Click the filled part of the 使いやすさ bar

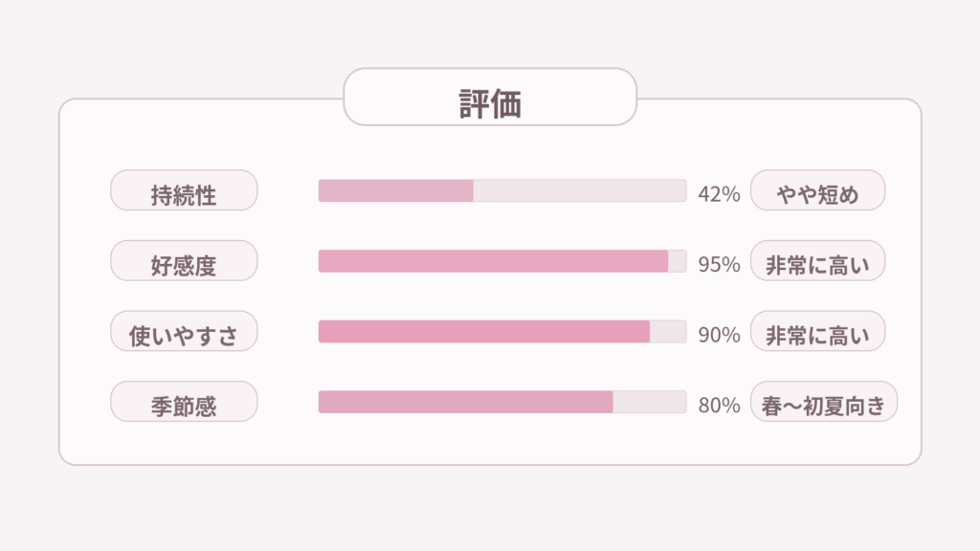coord(483,331)
